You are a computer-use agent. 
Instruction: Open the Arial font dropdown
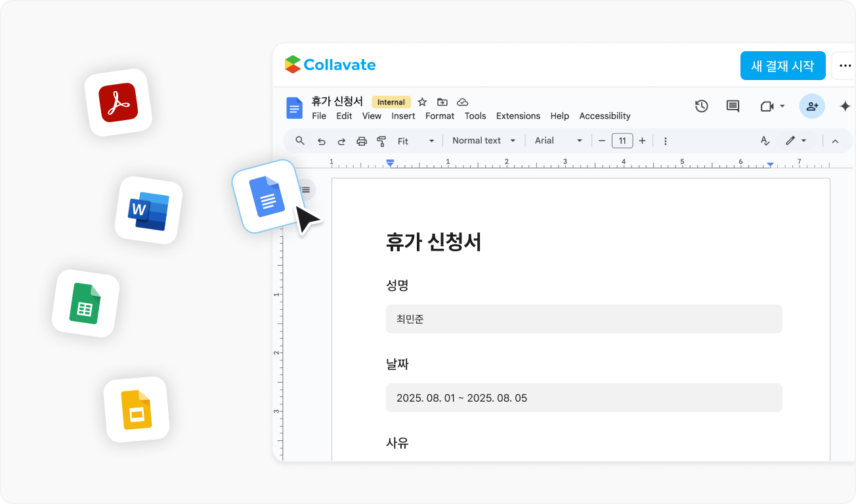[x=559, y=140]
